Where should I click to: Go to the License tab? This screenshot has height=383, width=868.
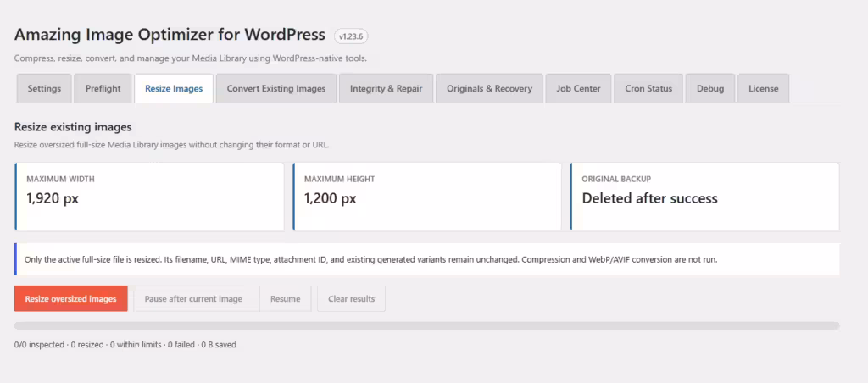(x=764, y=89)
